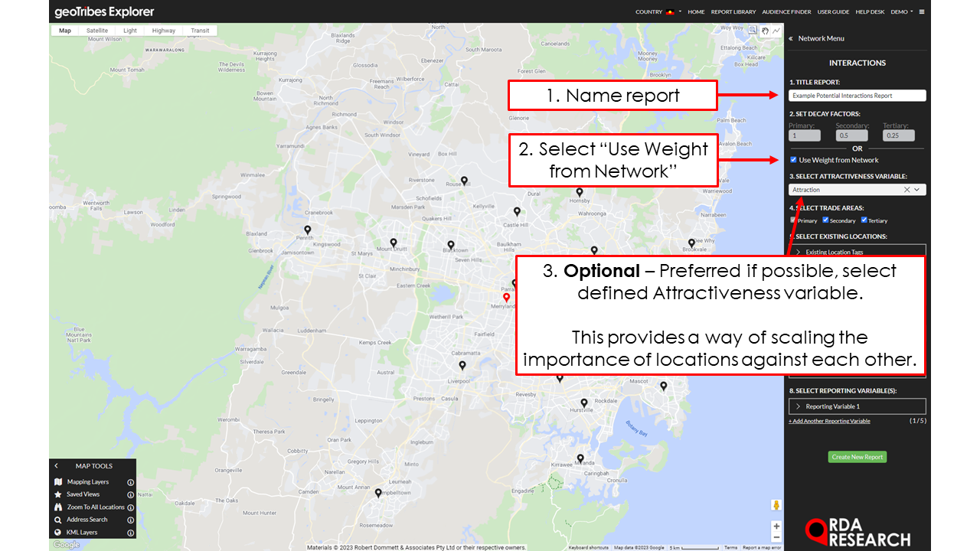Screen dimensions: 980x551
Task: Click Report a map error link
Action: [762, 547]
